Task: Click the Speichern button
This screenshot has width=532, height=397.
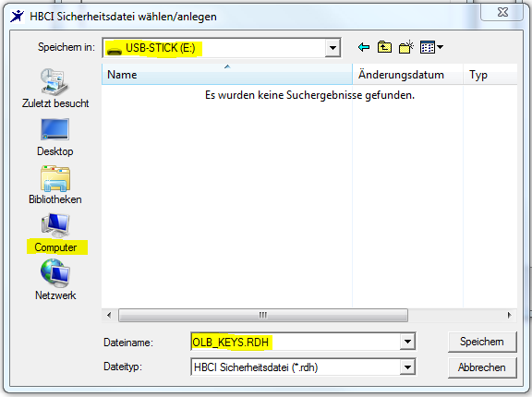Action: coord(482,342)
